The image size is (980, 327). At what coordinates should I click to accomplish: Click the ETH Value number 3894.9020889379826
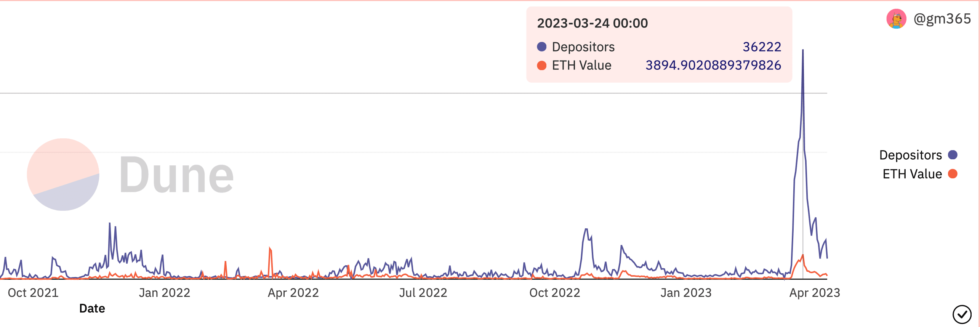tap(713, 65)
